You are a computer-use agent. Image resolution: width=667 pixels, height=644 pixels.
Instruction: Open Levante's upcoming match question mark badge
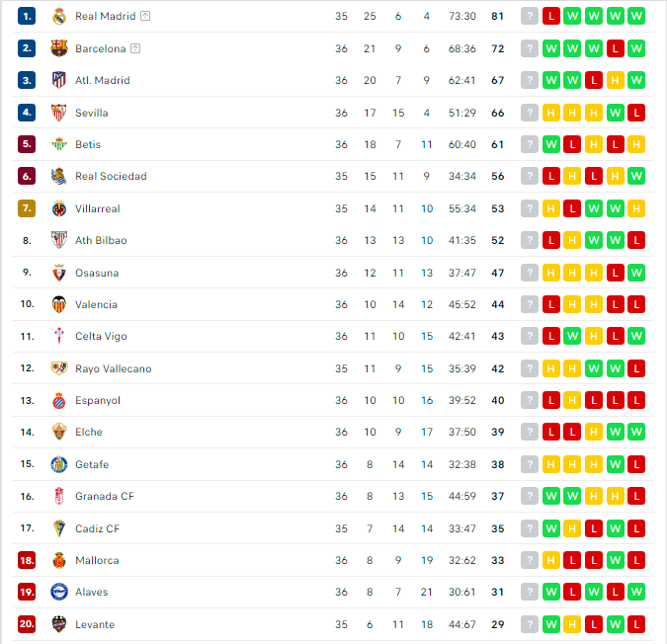point(530,624)
